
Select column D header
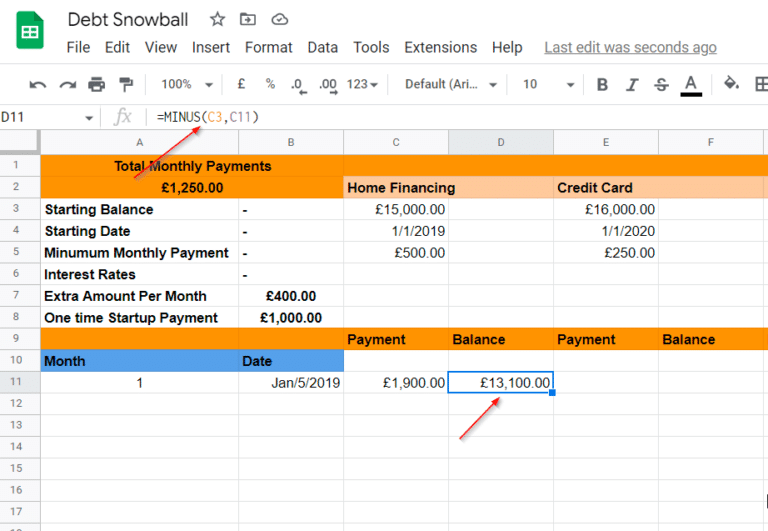pyautogui.click(x=501, y=143)
